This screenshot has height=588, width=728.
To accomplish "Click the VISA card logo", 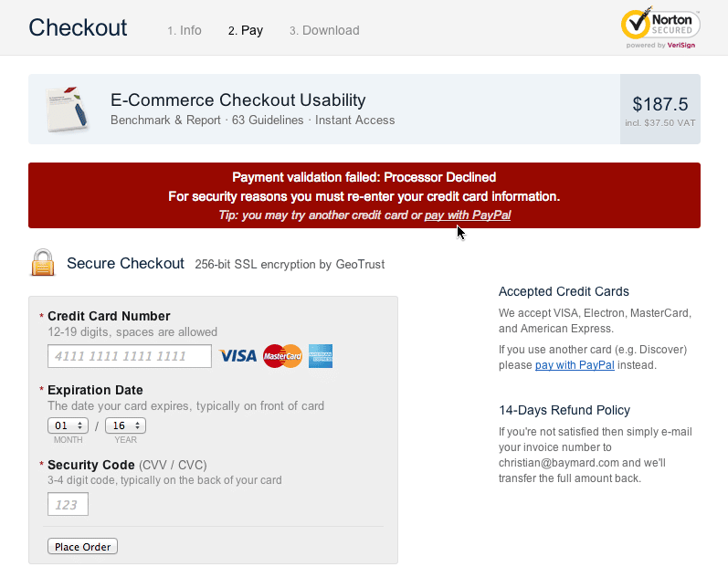I will tap(238, 356).
